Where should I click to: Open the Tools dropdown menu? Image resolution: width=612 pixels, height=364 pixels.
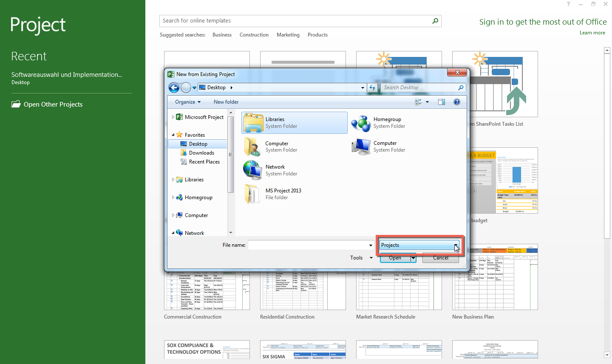click(361, 258)
